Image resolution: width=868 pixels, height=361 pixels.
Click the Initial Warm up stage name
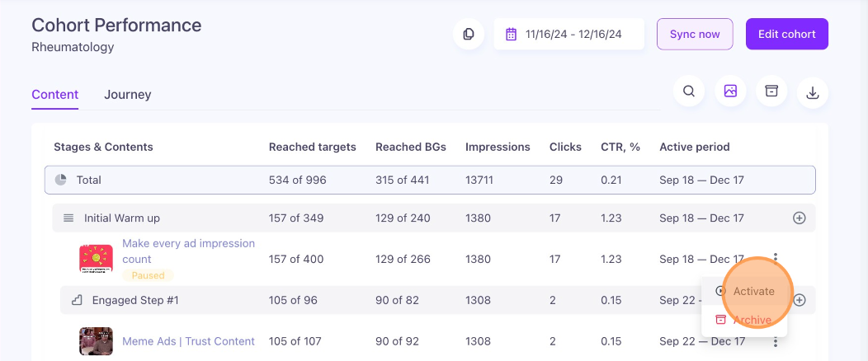pyautogui.click(x=122, y=218)
